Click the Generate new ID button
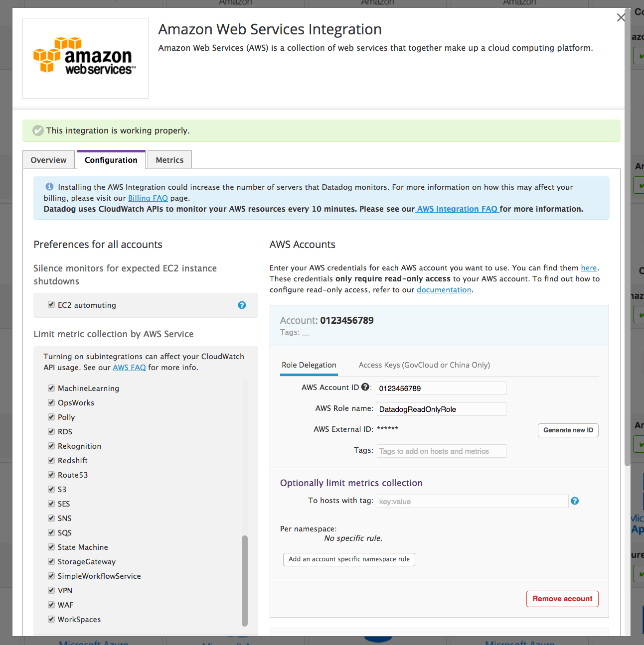 568,430
